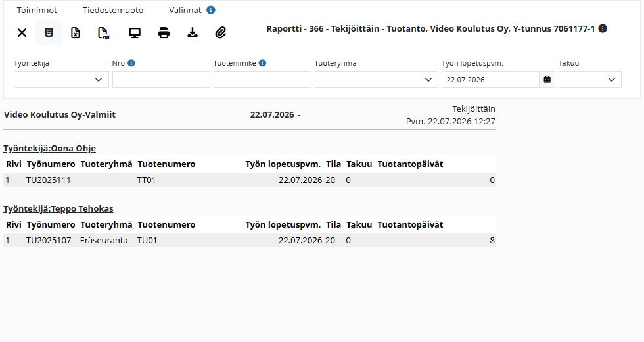View info icon beside Nro label

[131, 63]
